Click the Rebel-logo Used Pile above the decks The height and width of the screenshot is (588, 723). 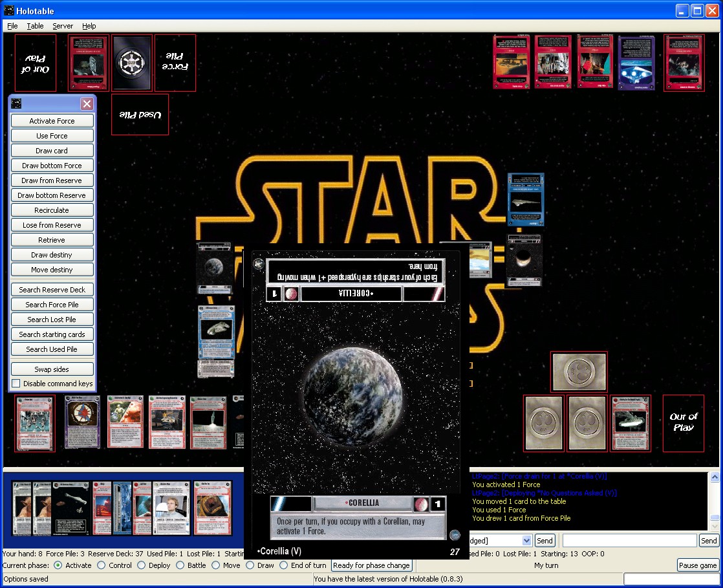(x=579, y=372)
